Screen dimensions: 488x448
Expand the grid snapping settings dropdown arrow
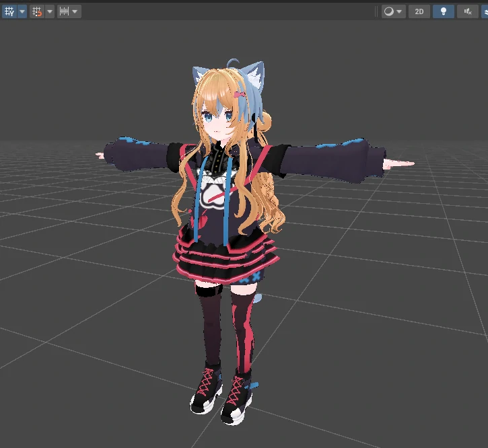tap(50, 11)
